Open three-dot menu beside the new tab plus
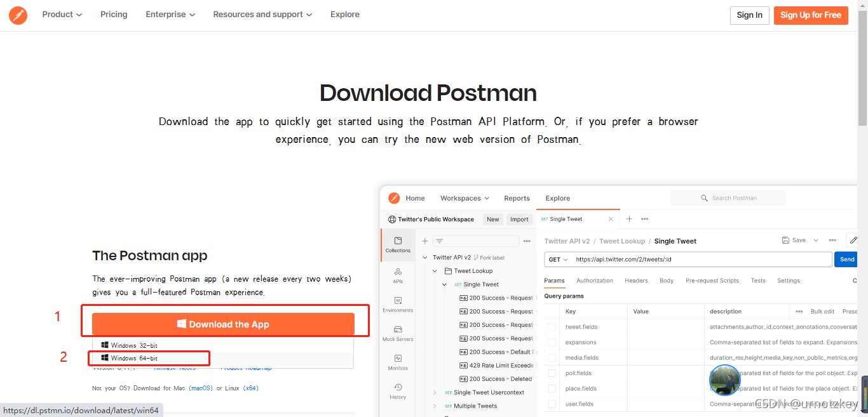The height and width of the screenshot is (417, 868). tap(645, 219)
